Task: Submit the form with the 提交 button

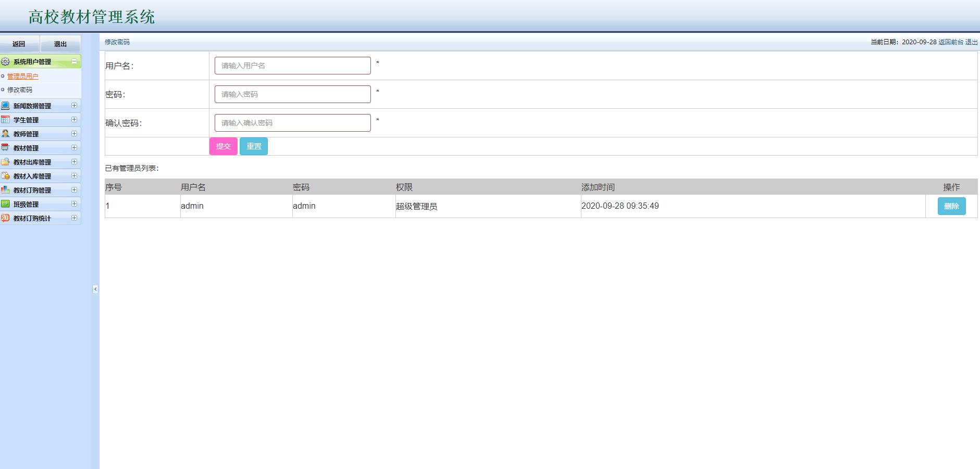Action: (223, 146)
